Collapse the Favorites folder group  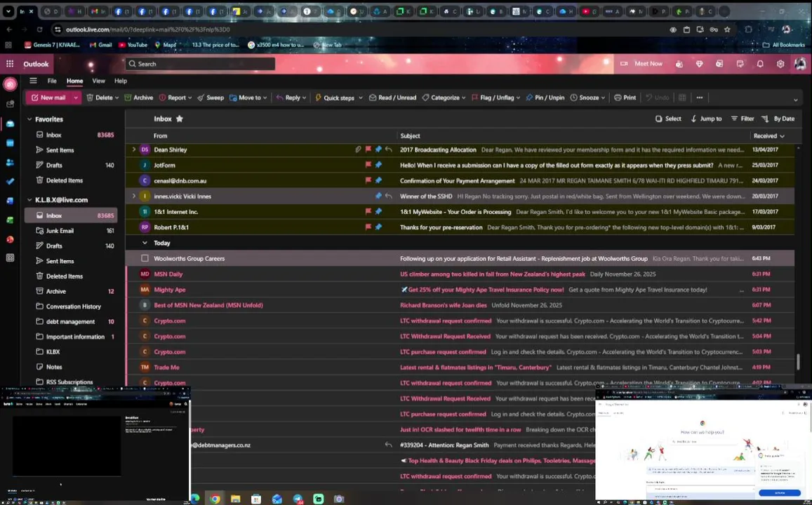(29, 119)
